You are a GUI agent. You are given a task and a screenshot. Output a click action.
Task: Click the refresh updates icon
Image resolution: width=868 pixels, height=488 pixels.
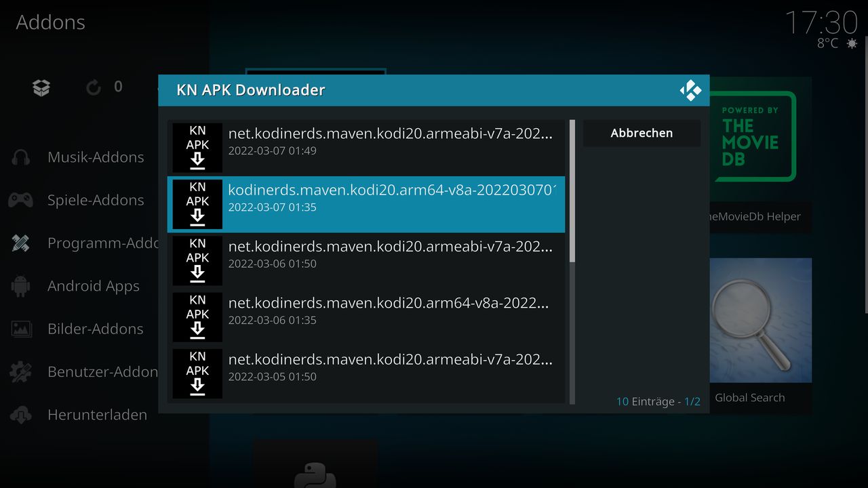(x=94, y=87)
